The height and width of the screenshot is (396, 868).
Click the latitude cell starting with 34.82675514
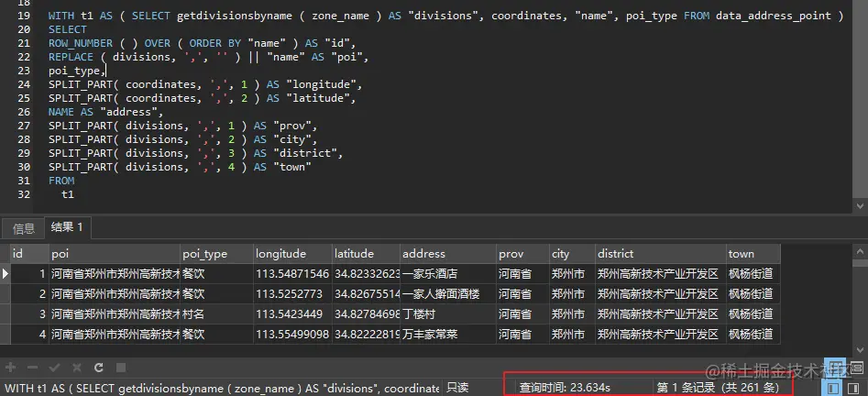click(x=366, y=294)
